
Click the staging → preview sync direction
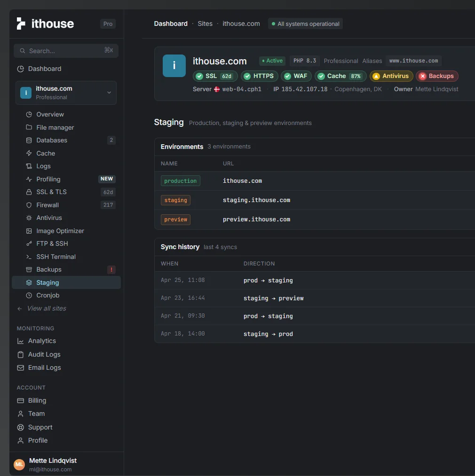(273, 298)
